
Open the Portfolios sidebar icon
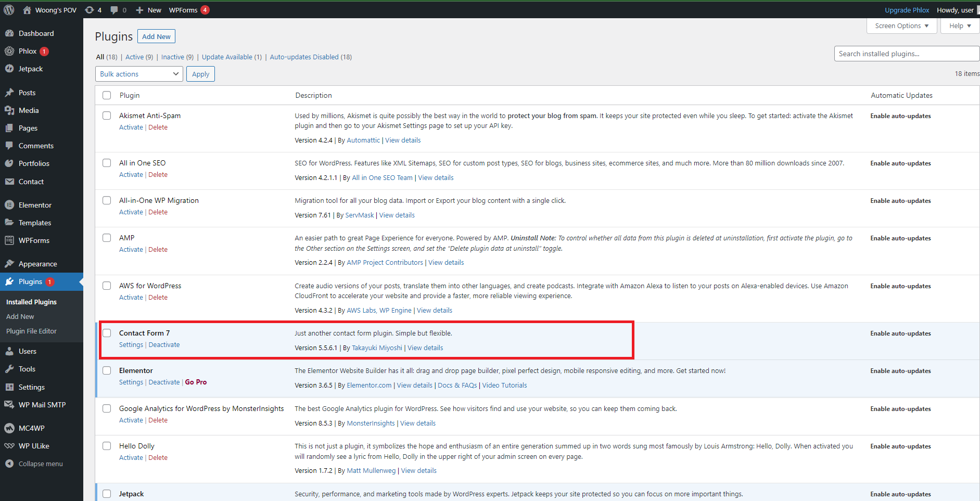coord(9,163)
